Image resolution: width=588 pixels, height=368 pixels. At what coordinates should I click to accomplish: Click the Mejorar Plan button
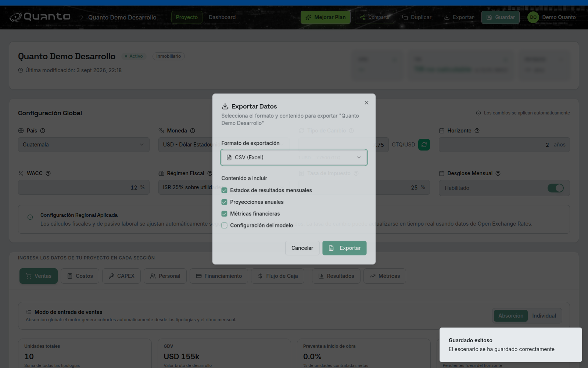click(326, 17)
